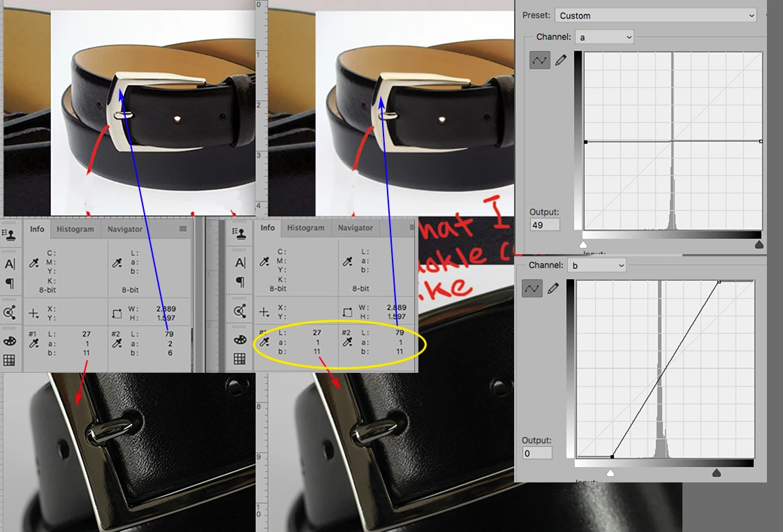Click the XY crosshair icon in the right Info panel
Viewport: 783px width, 532px height.
264,312
